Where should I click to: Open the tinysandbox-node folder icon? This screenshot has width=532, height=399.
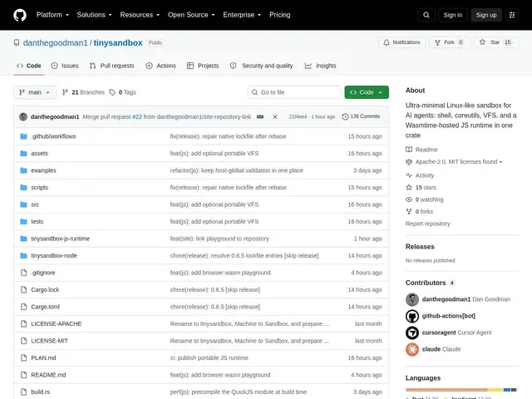(x=23, y=255)
